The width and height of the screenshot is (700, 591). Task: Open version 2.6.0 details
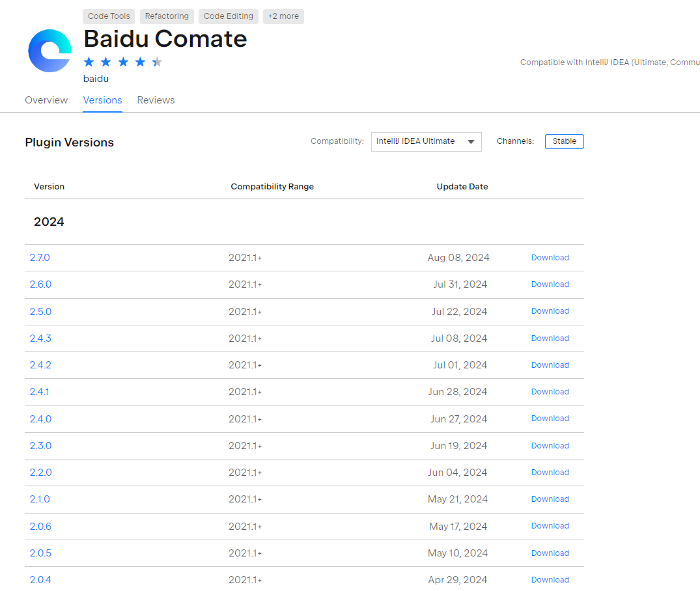[40, 284]
